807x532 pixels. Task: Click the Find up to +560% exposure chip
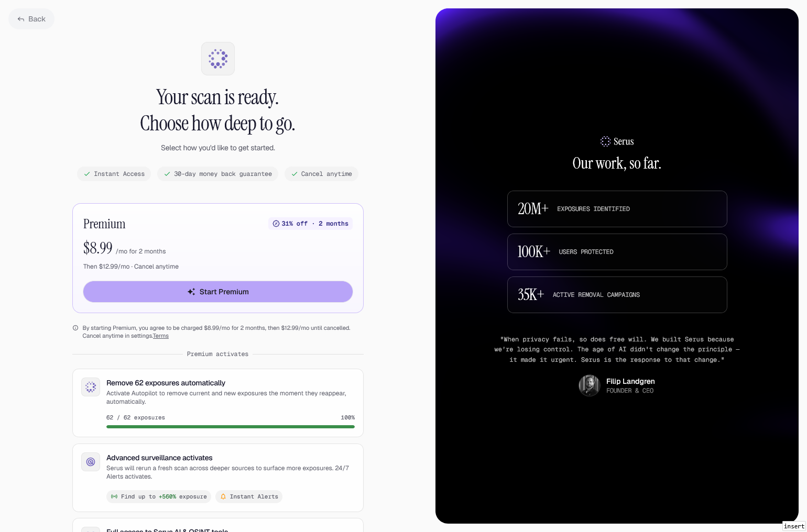click(159, 496)
